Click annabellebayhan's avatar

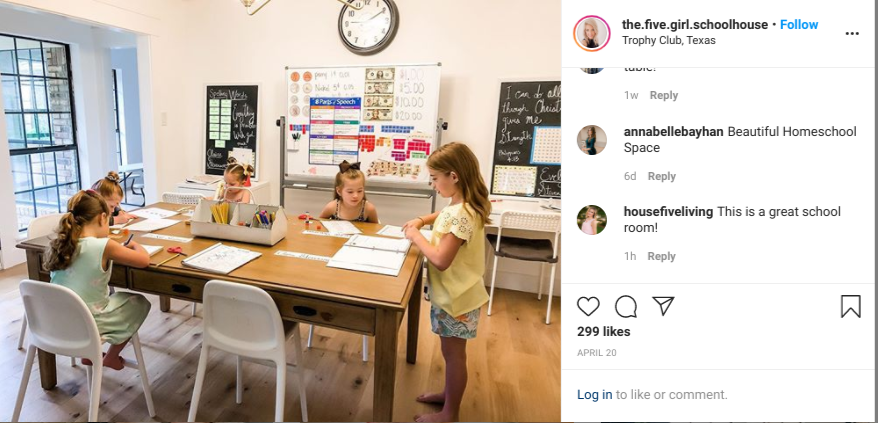591,140
